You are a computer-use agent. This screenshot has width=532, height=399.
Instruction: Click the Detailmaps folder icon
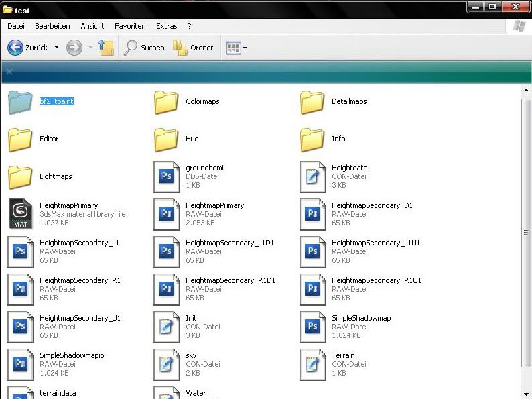[x=312, y=102]
